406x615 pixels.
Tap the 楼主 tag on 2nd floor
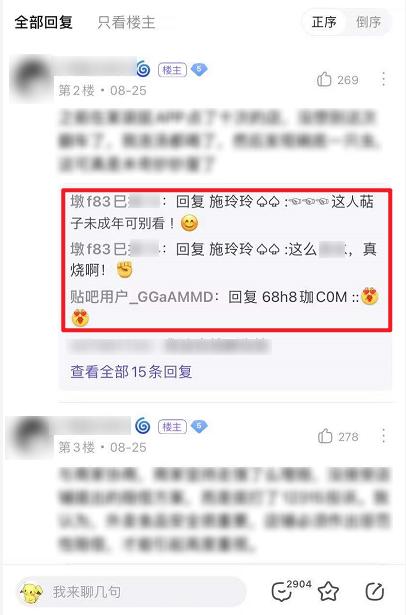point(172,70)
